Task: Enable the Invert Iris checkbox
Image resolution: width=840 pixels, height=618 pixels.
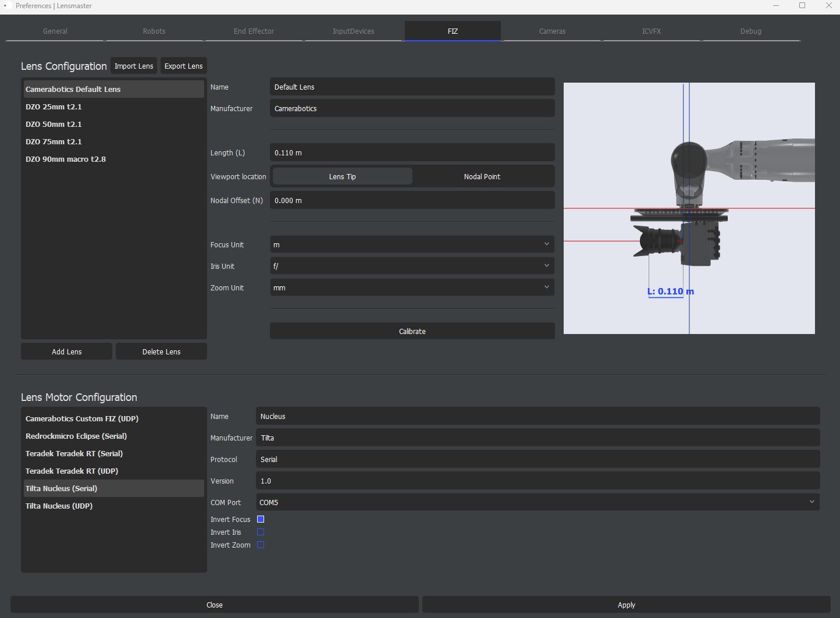Action: tap(261, 532)
